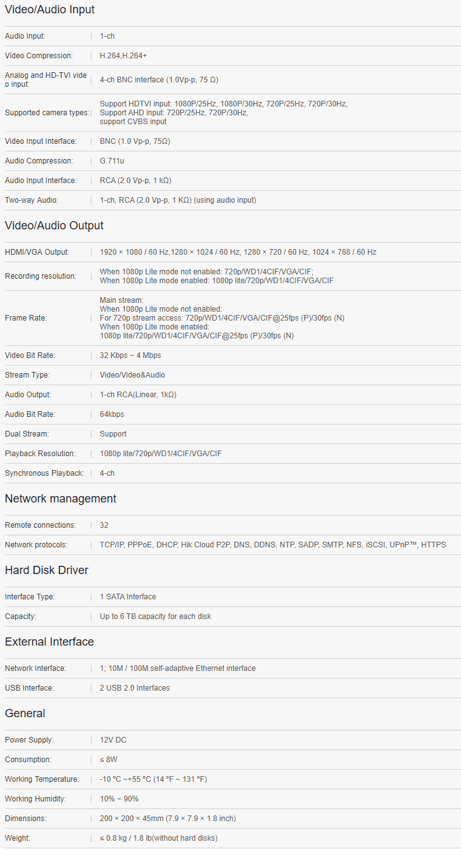Click the Dual Stream Support value

pos(113,434)
